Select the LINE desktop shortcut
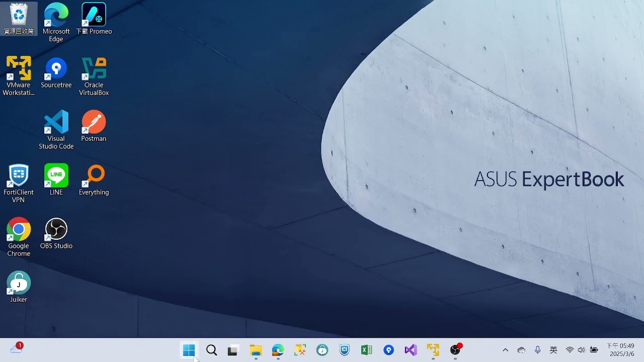 pos(56,180)
